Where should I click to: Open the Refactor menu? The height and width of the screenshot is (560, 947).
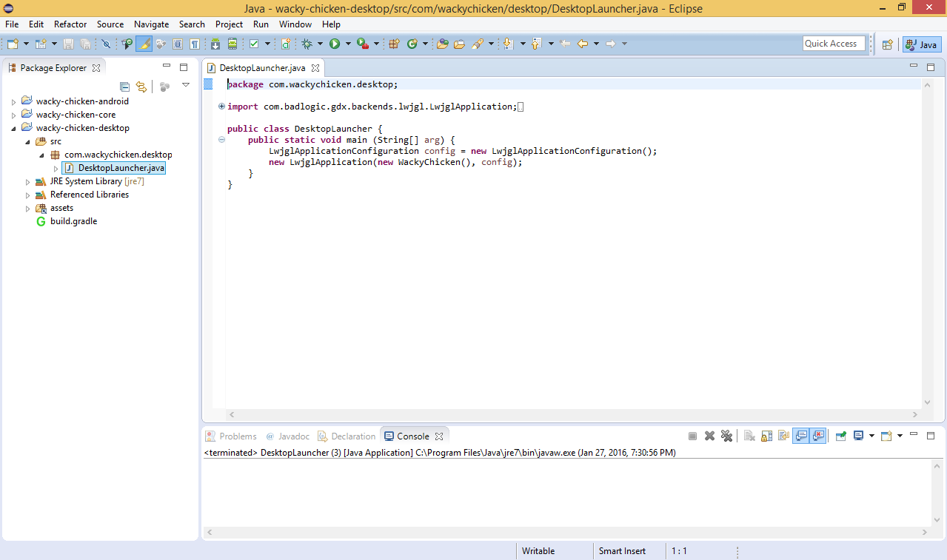click(x=70, y=24)
